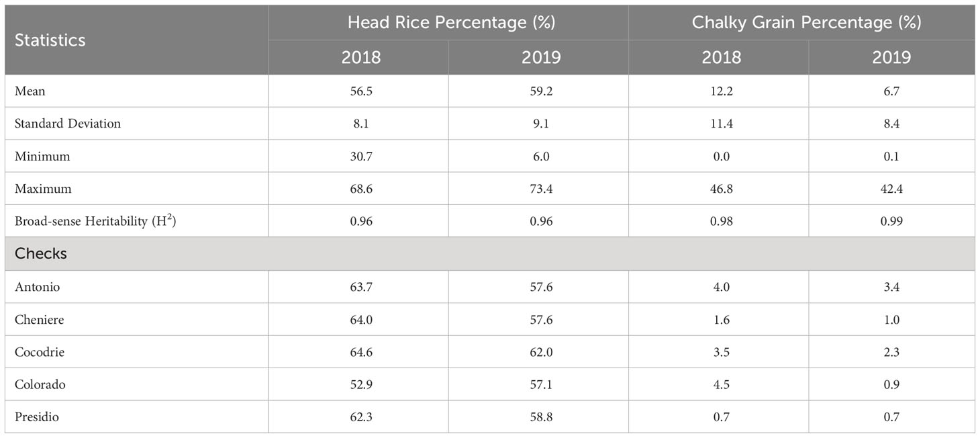Viewport: 980px width, 438px height.
Task: Select the Broad-sense Heritability (H2) label
Action: point(95,220)
